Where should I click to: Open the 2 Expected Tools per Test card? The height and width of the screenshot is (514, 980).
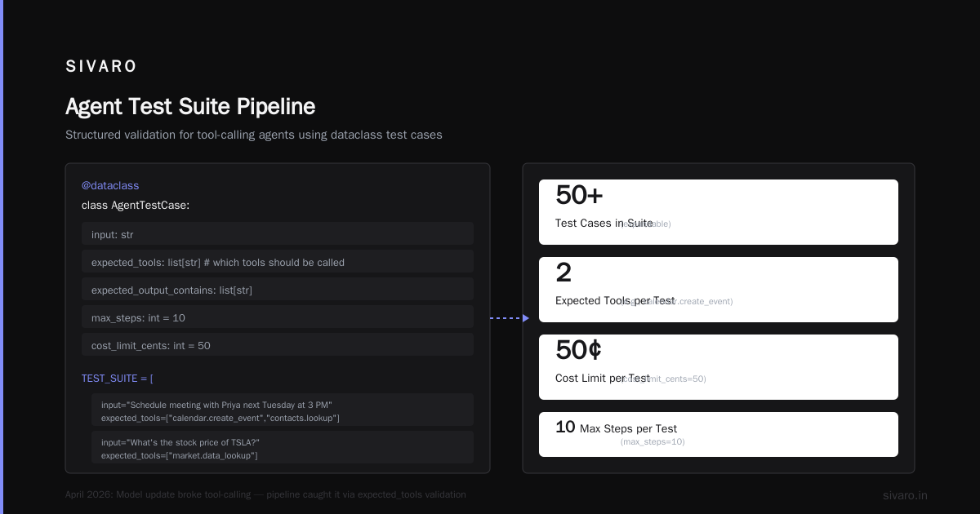point(719,290)
